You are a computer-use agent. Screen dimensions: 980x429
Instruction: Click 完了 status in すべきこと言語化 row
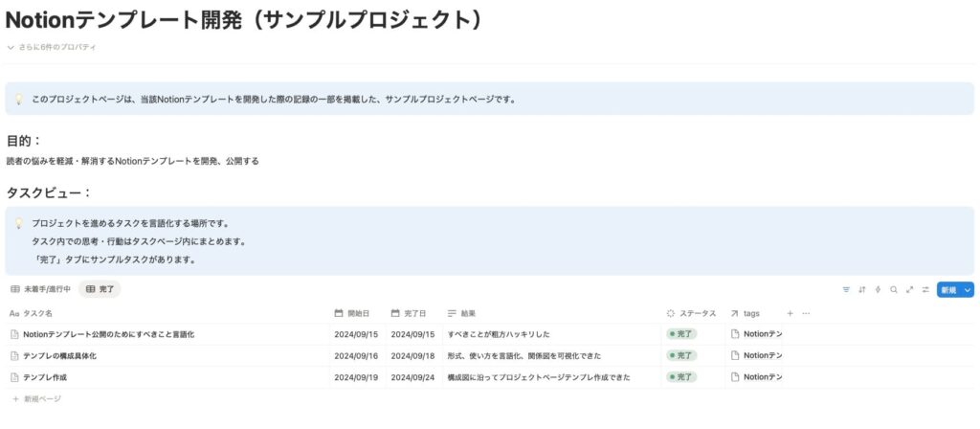coord(681,334)
